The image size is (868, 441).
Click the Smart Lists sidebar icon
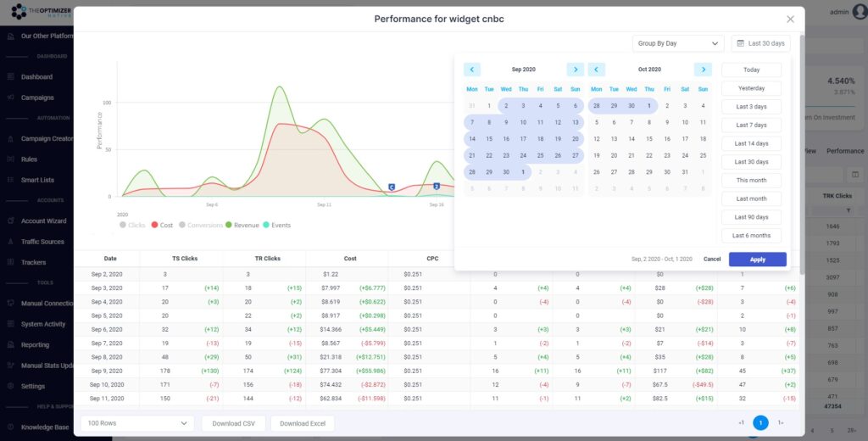click(10, 180)
